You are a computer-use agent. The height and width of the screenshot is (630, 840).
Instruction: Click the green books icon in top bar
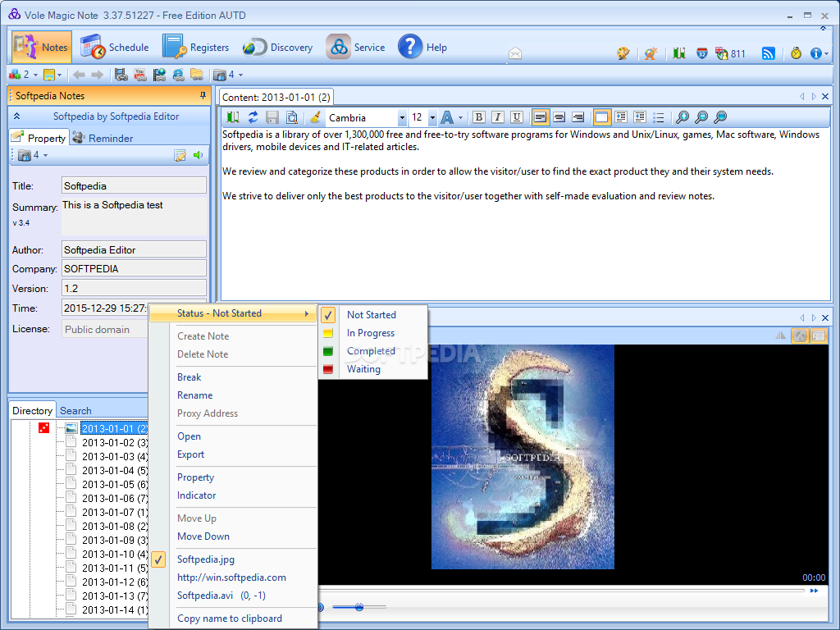(679, 53)
